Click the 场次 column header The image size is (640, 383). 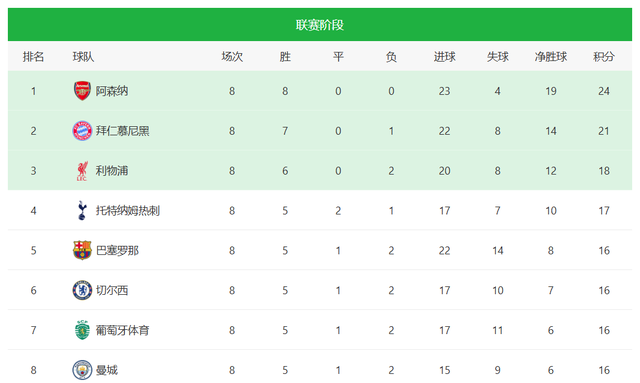(x=232, y=56)
